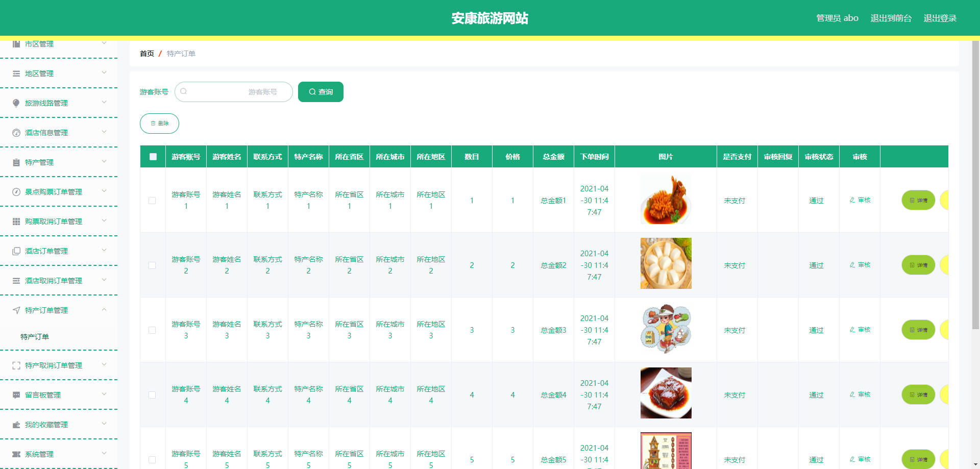Expand the 景点购票订单管理 menu chevron
This screenshot has height=469, width=980.
(104, 191)
